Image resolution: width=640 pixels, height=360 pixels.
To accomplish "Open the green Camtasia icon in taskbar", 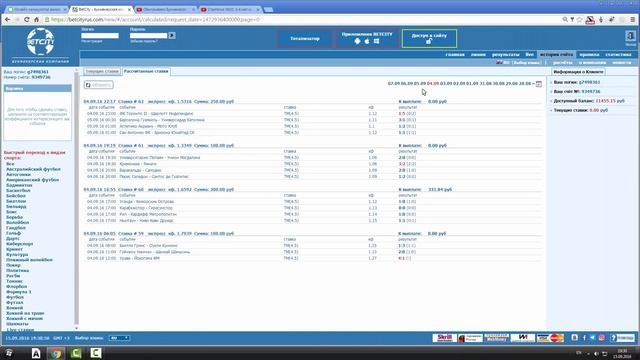I will [76, 353].
